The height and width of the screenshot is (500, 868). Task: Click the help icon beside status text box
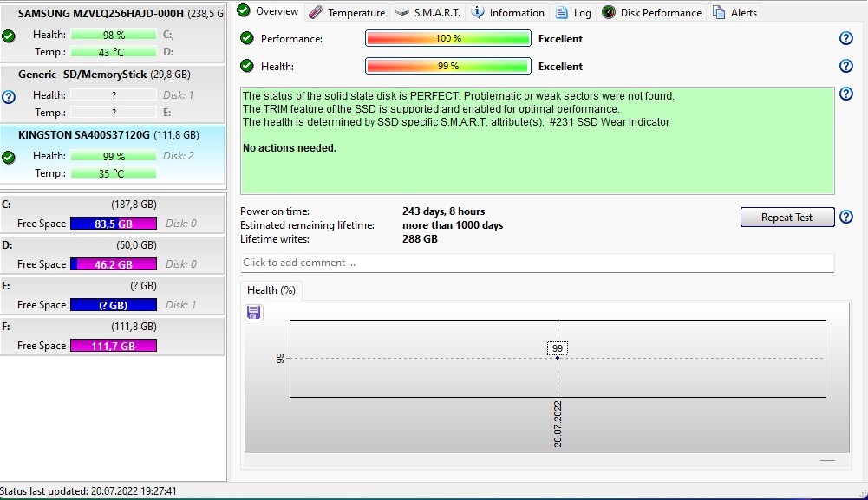pos(845,94)
